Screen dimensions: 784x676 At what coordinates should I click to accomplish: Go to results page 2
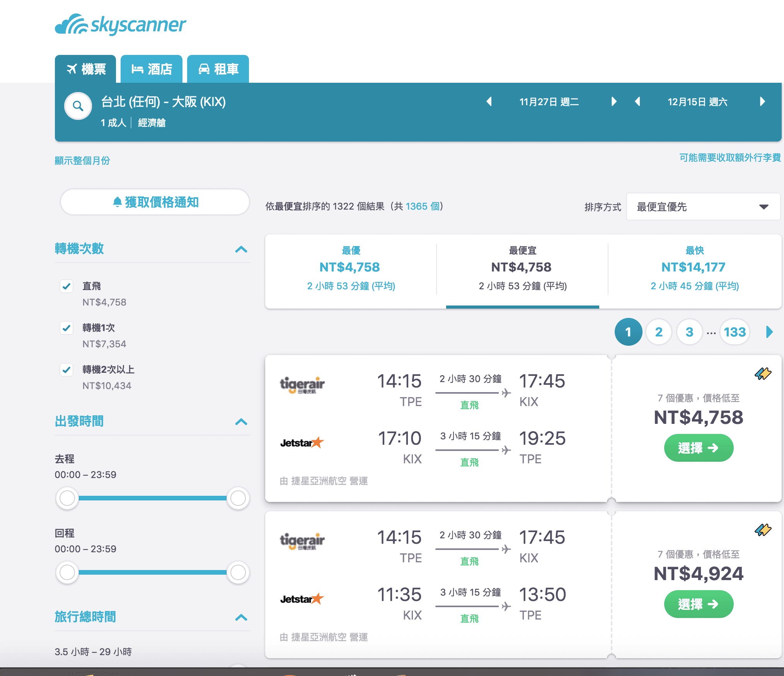coord(659,332)
